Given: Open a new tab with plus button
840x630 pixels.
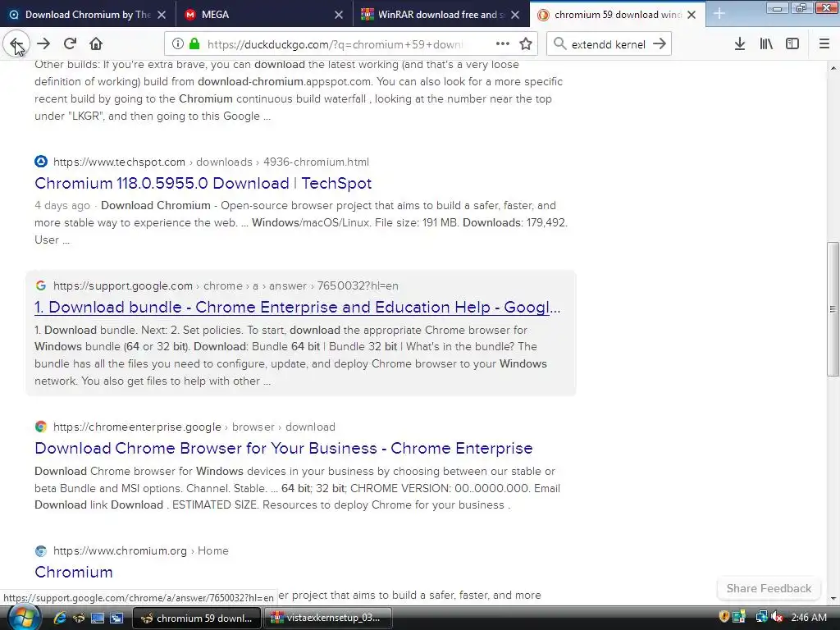Looking at the screenshot, I should pyautogui.click(x=719, y=15).
